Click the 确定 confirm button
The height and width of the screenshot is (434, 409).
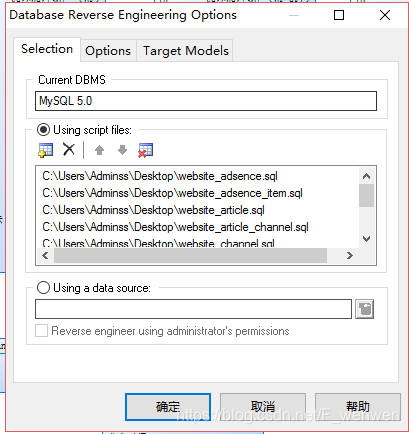coord(168,407)
